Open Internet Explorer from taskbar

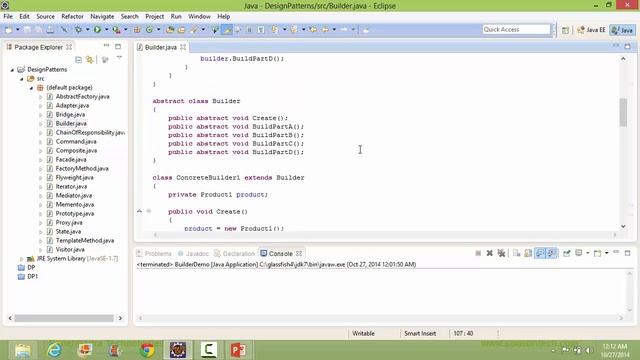tap(54, 350)
